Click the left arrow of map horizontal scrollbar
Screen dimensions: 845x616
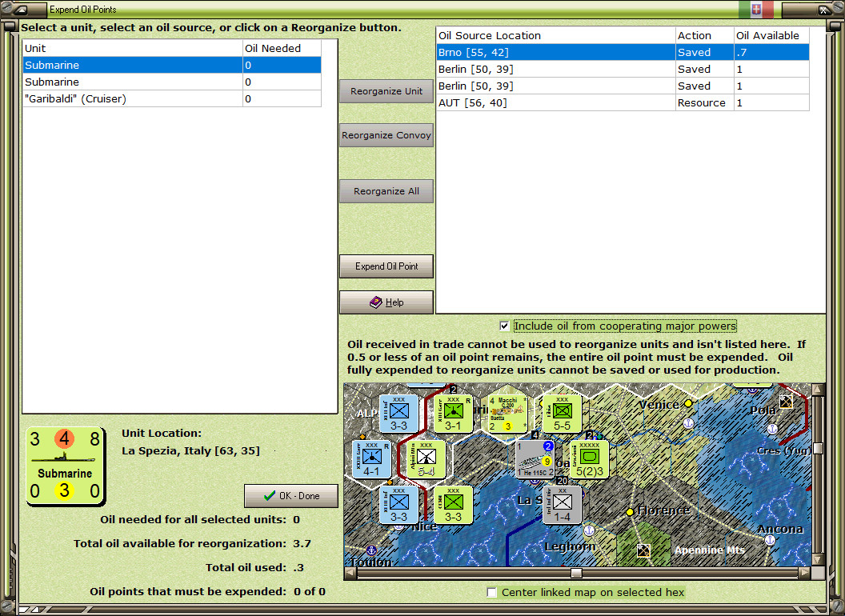point(350,573)
